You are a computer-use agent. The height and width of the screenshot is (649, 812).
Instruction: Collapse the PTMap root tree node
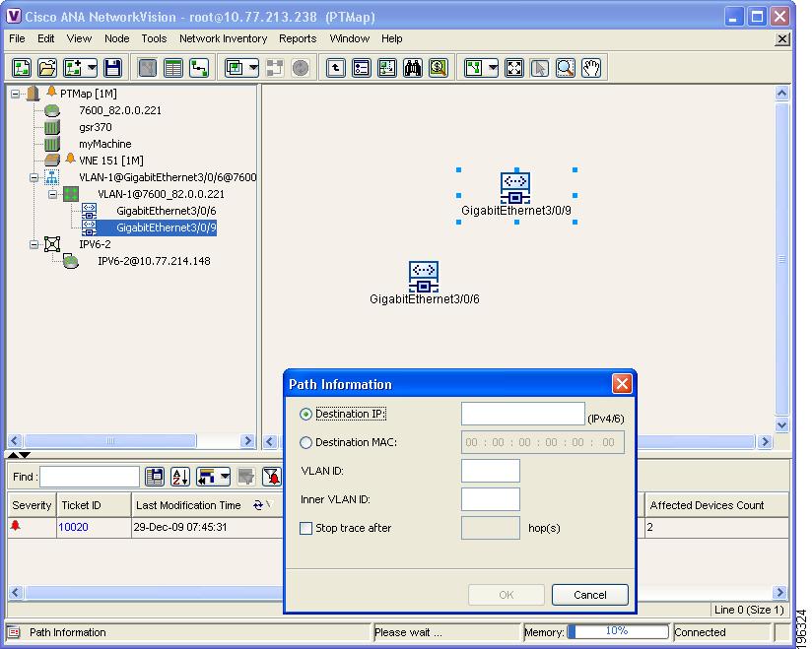(x=16, y=94)
